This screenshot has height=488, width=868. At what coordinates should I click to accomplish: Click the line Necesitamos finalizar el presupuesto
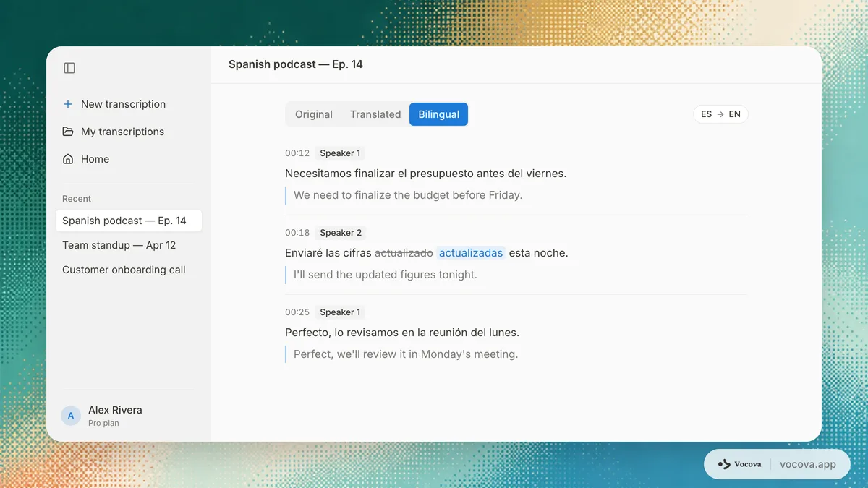425,174
